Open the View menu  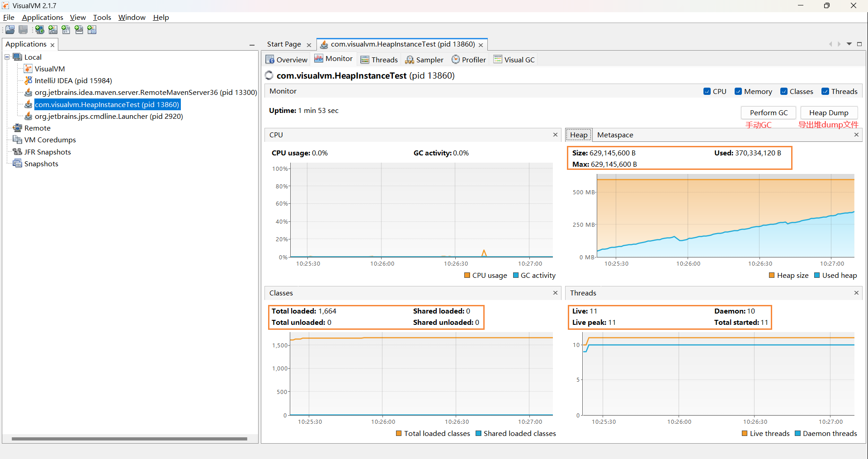pyautogui.click(x=78, y=17)
